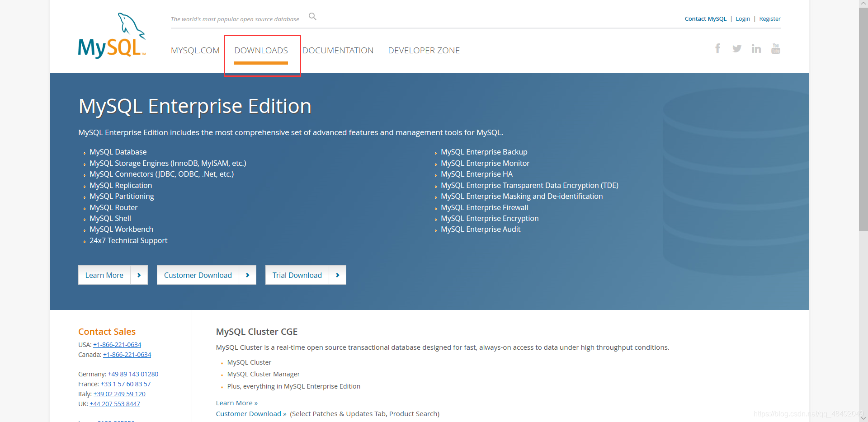Click the browser vertical scrollbar thumb
Screen dimensions: 868x422
863,119
